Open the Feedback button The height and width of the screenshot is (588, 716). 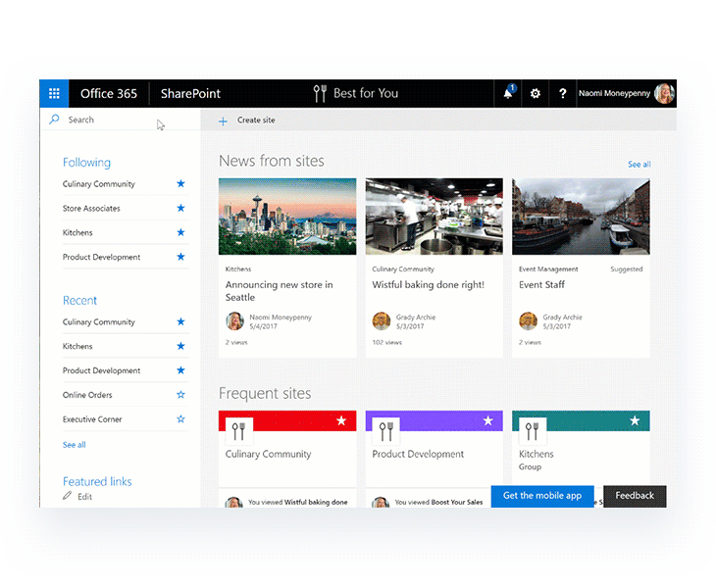(635, 496)
